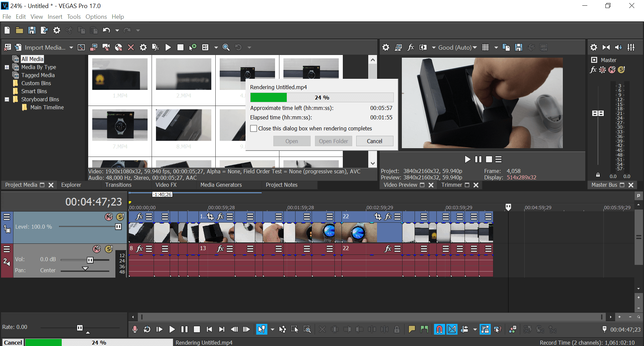Open Undo history dropdown arrow

point(117,31)
